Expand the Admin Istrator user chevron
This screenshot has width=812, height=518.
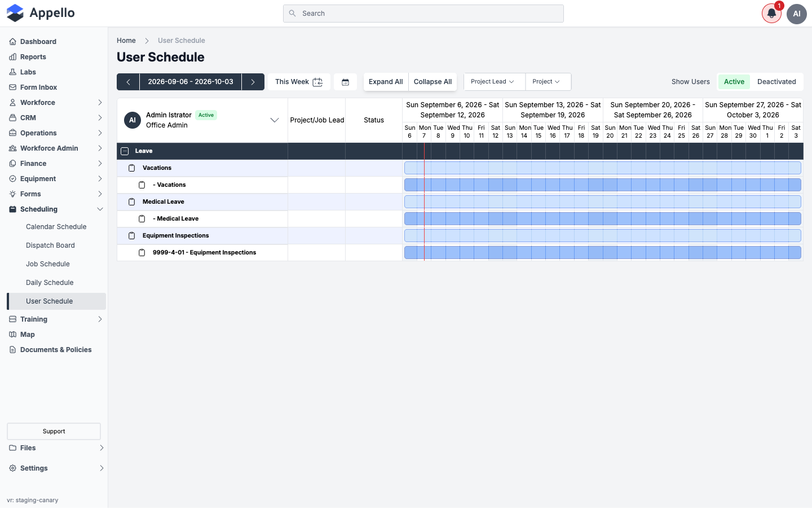click(x=275, y=120)
